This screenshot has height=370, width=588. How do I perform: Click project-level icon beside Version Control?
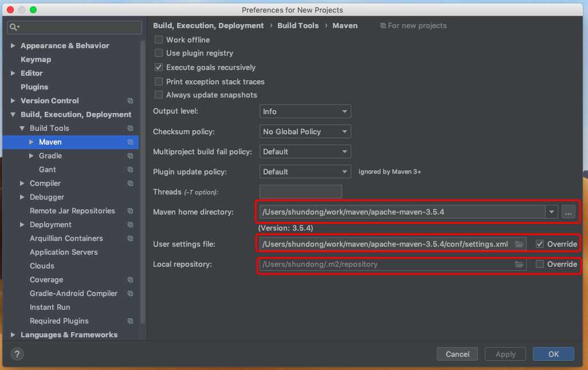pyautogui.click(x=130, y=100)
